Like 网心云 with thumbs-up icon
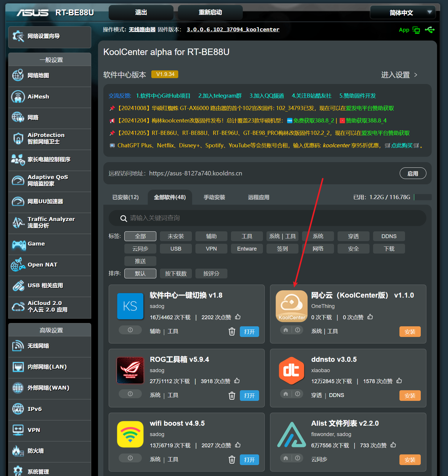 (x=370, y=317)
